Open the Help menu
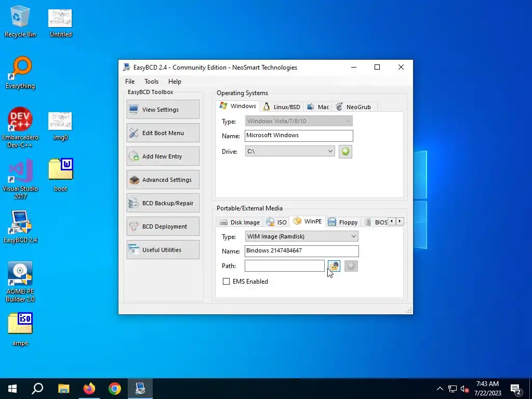 [x=175, y=82]
